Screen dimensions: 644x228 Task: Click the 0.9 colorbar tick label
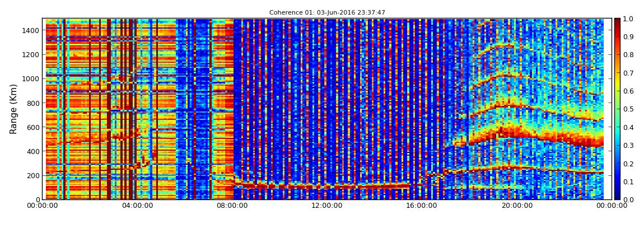click(x=628, y=37)
